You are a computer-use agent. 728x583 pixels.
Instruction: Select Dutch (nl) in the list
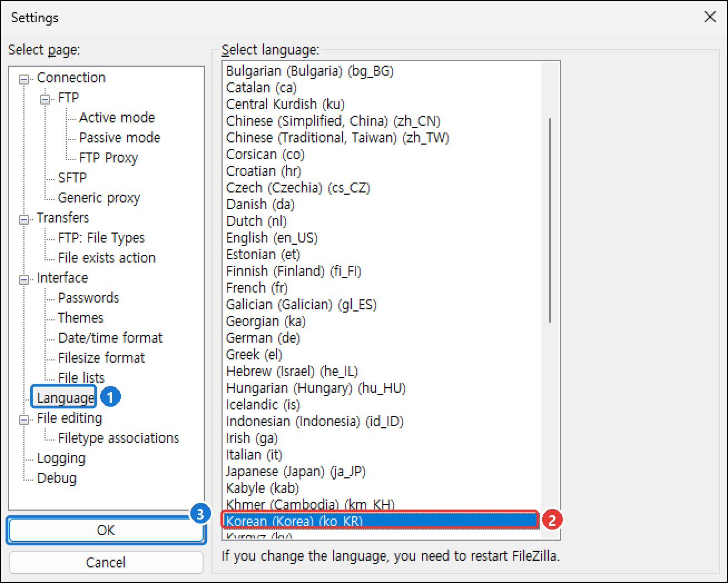point(381,221)
